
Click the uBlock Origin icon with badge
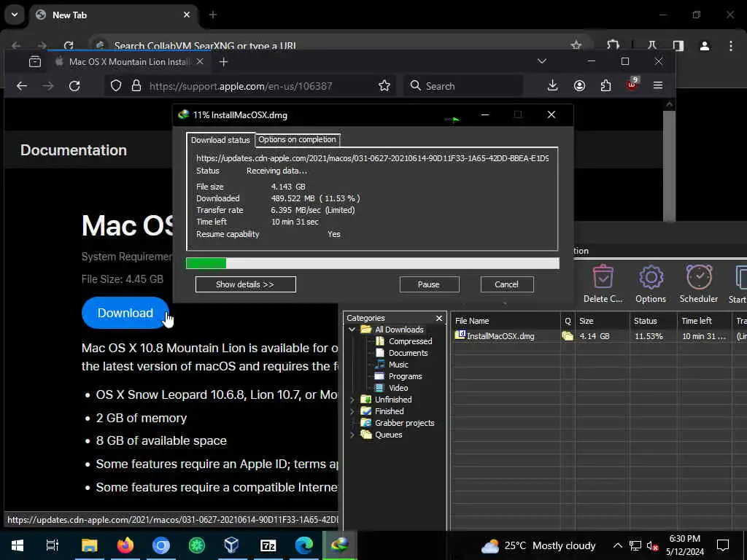pos(632,85)
